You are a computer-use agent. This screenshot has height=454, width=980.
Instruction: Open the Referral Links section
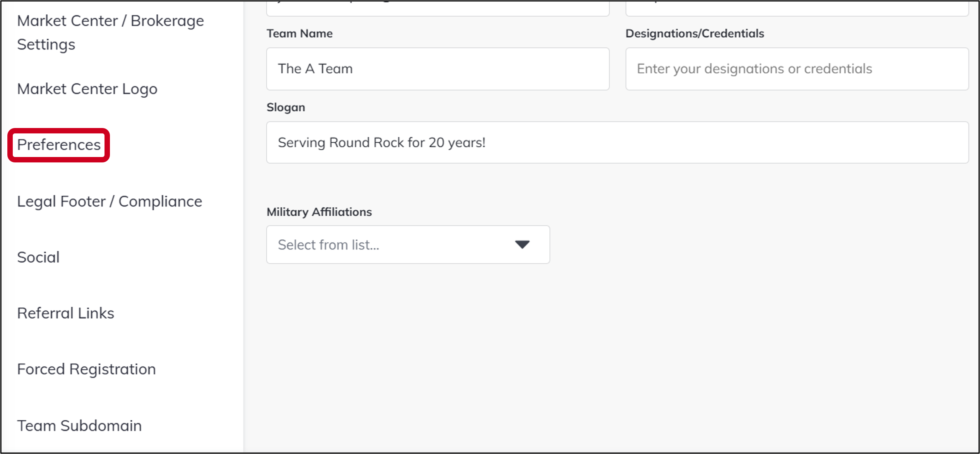[65, 313]
